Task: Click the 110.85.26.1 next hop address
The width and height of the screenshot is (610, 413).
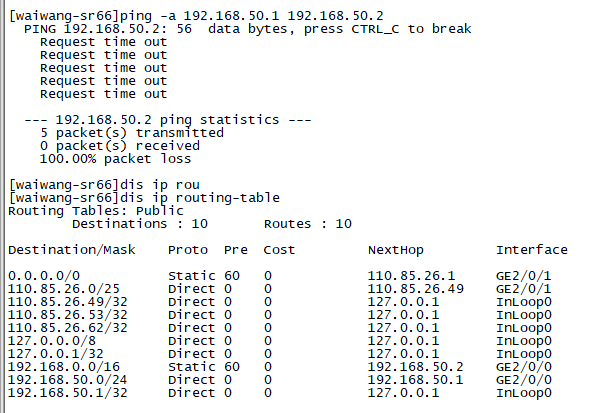Action: coord(411,275)
